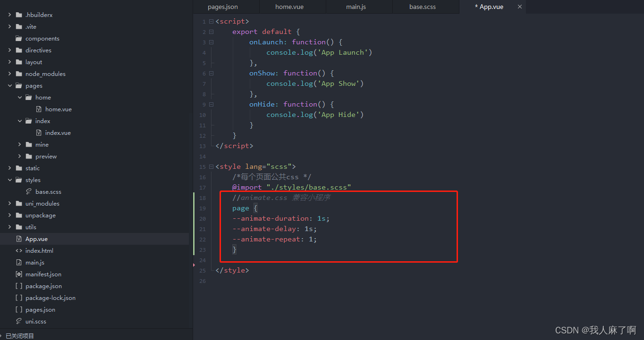This screenshot has height=340, width=644.
Task: Fold onShow function on line 6
Action: 211,74
